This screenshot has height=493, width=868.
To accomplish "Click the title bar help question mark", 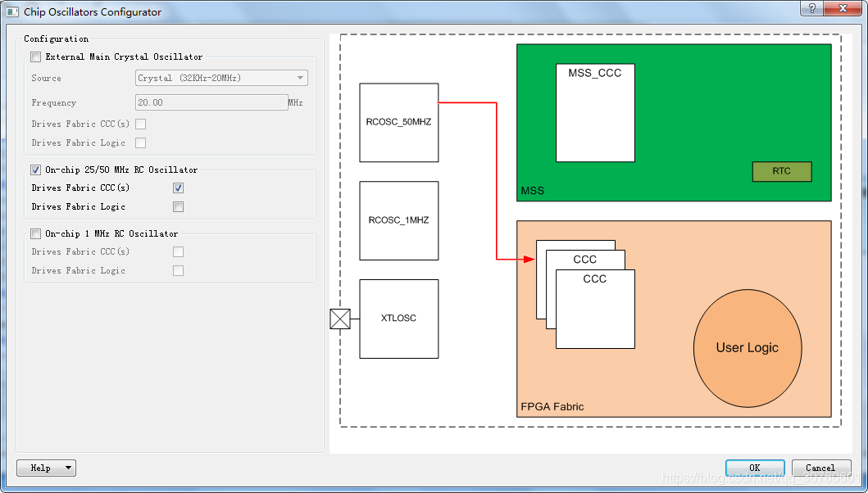I will pos(811,9).
